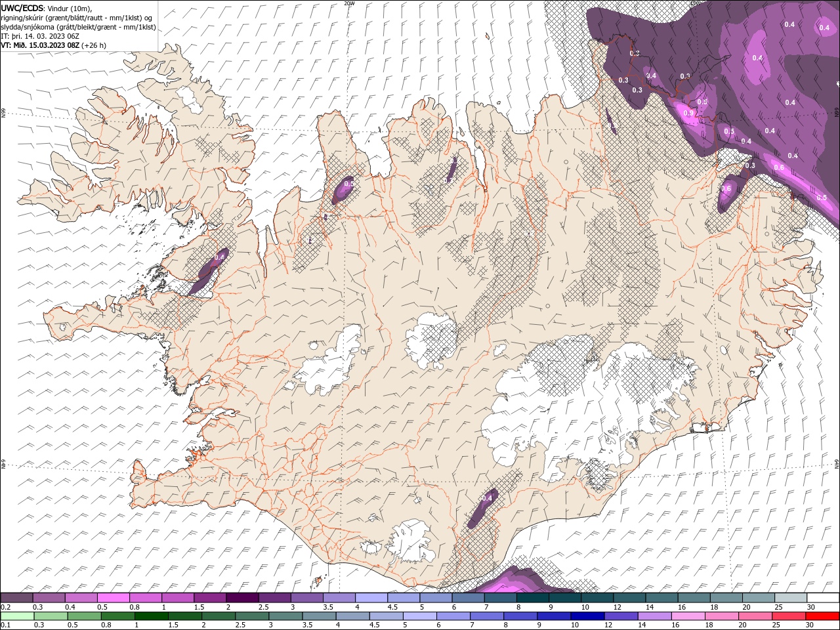The image size is (840, 630).
Task: Click the 'rigning/skúrir' legend description line
Action: tap(77, 18)
